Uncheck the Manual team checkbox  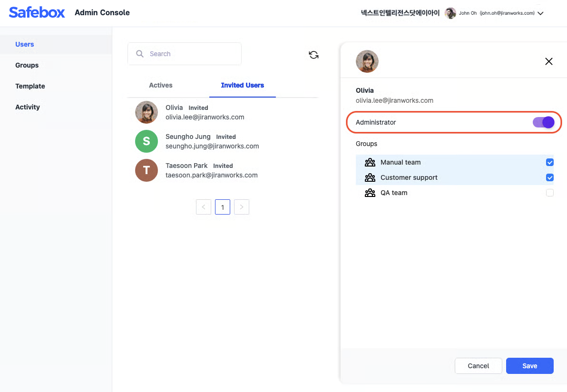[550, 162]
